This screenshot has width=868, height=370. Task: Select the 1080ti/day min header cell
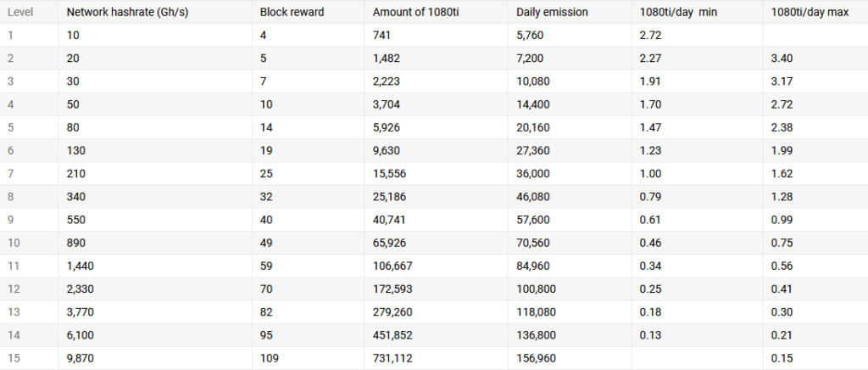pos(697,12)
